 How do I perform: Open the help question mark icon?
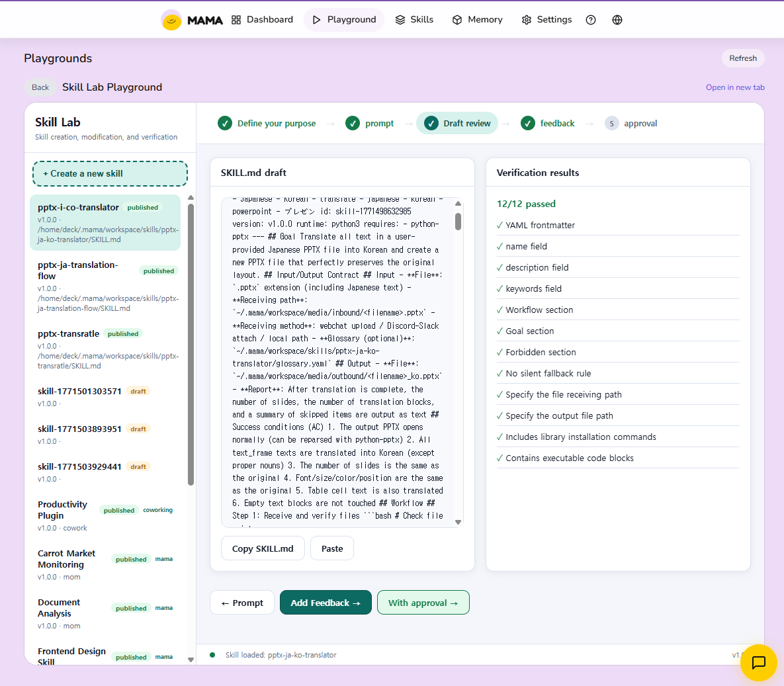pyautogui.click(x=591, y=20)
